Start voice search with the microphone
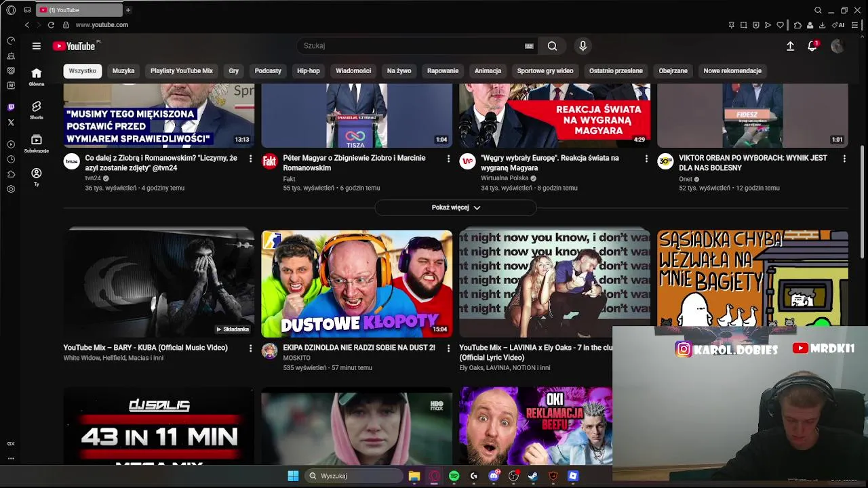The height and width of the screenshot is (488, 868). coord(583,46)
